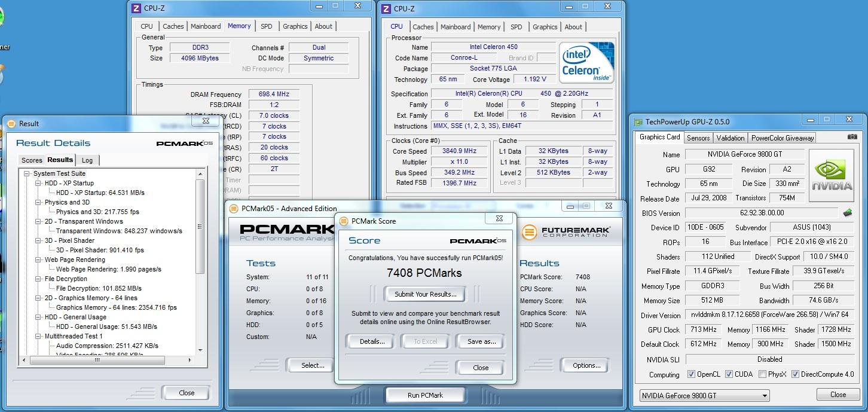The height and width of the screenshot is (412, 868).
Task: Switch to Scores tab in Result window
Action: pos(32,160)
